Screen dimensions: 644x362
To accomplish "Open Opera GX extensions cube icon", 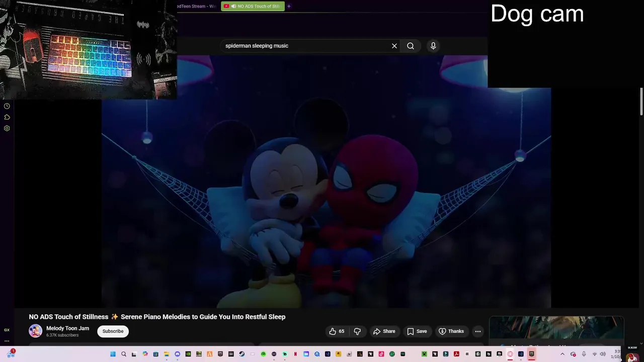I will (x=7, y=117).
